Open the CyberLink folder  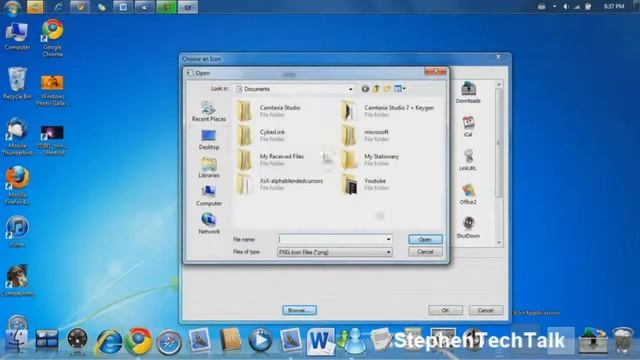click(262, 136)
